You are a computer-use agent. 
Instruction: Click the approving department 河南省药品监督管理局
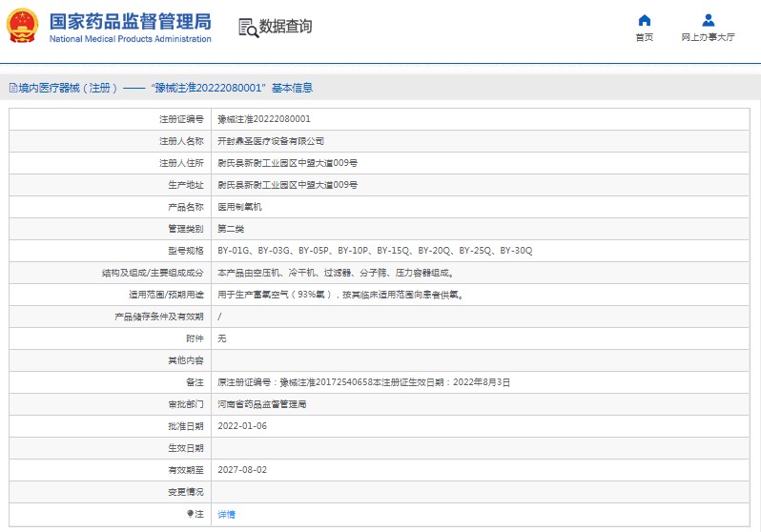coord(261,404)
